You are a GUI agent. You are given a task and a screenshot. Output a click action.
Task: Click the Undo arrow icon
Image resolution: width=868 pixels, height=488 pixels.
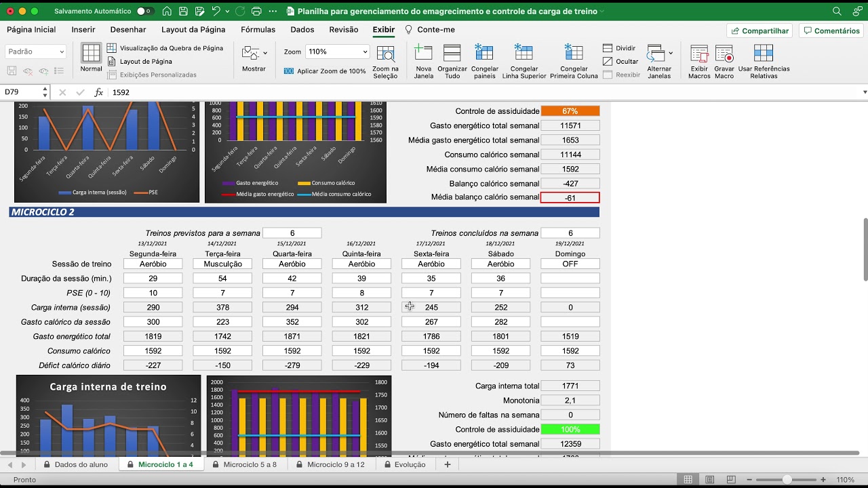coord(216,12)
